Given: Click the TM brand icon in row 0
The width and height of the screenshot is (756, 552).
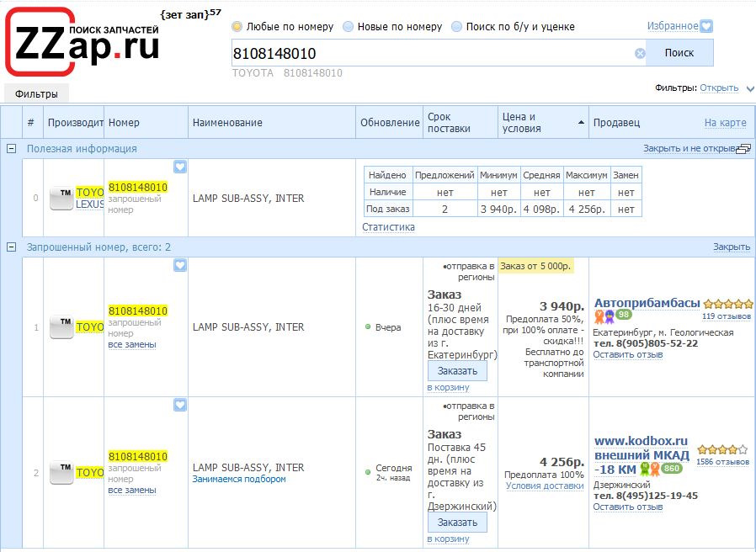Looking at the screenshot, I should [x=61, y=198].
